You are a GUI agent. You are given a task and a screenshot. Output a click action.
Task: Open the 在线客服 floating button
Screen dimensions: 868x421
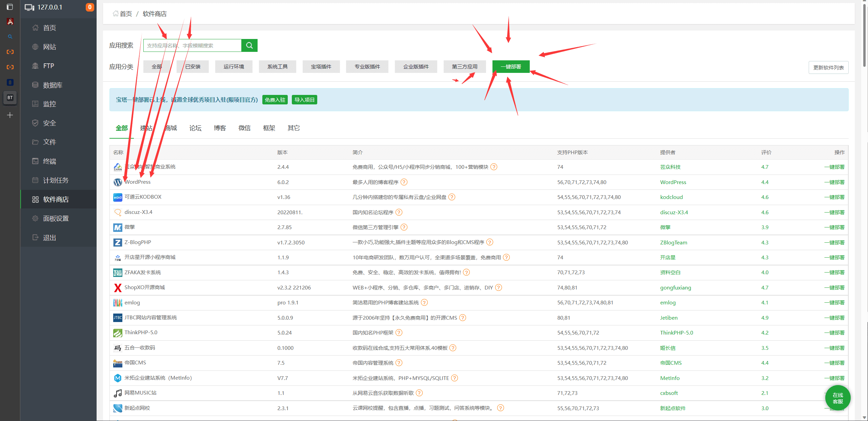tap(837, 398)
